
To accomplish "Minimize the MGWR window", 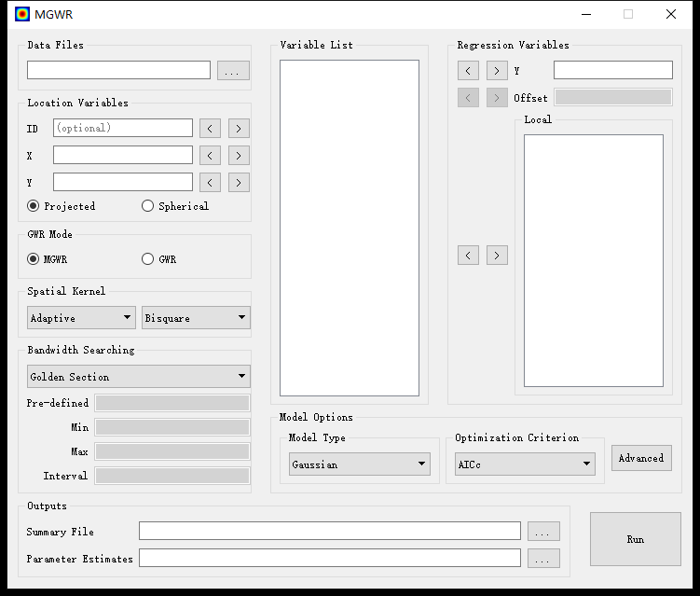I will (586, 14).
